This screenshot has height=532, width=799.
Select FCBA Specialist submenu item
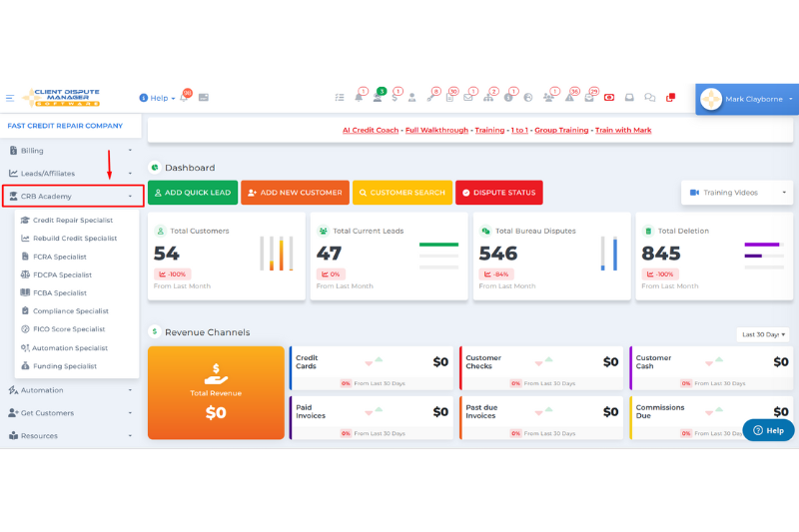click(54, 292)
